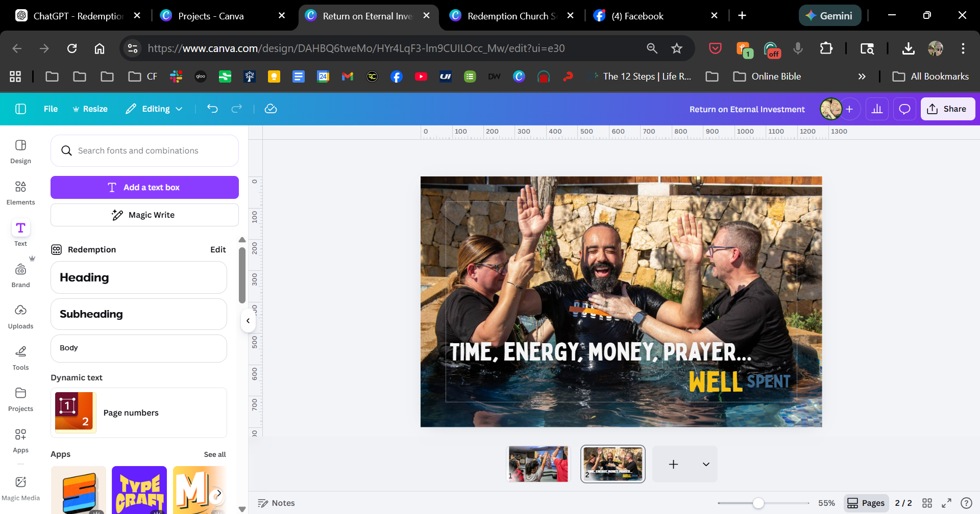Viewport: 980px width, 514px height.
Task: Switch to grid view of pages
Action: (x=927, y=503)
